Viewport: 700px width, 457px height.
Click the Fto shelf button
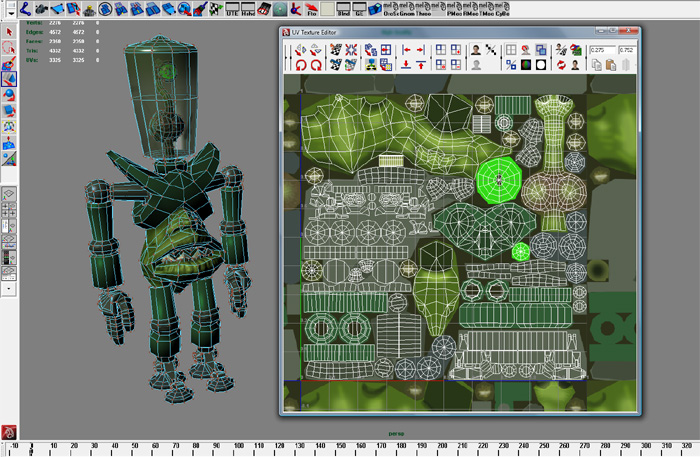pyautogui.click(x=312, y=8)
